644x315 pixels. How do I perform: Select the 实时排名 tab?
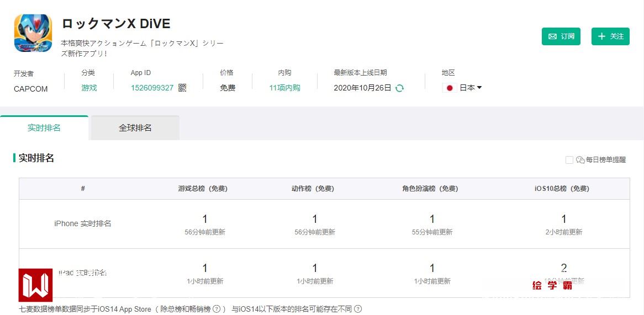click(44, 128)
